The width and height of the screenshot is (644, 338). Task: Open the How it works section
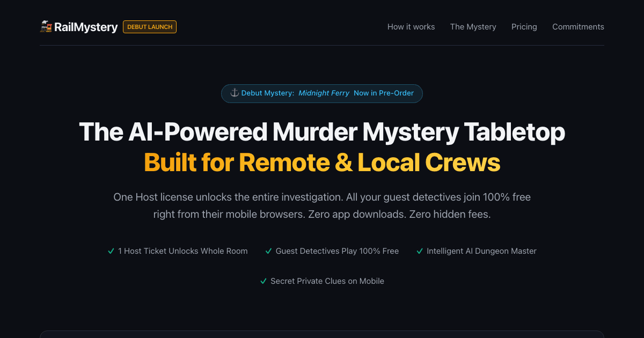pyautogui.click(x=411, y=27)
